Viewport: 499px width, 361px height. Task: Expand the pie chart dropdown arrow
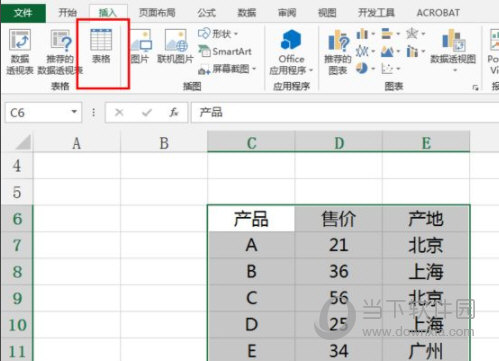[373, 69]
